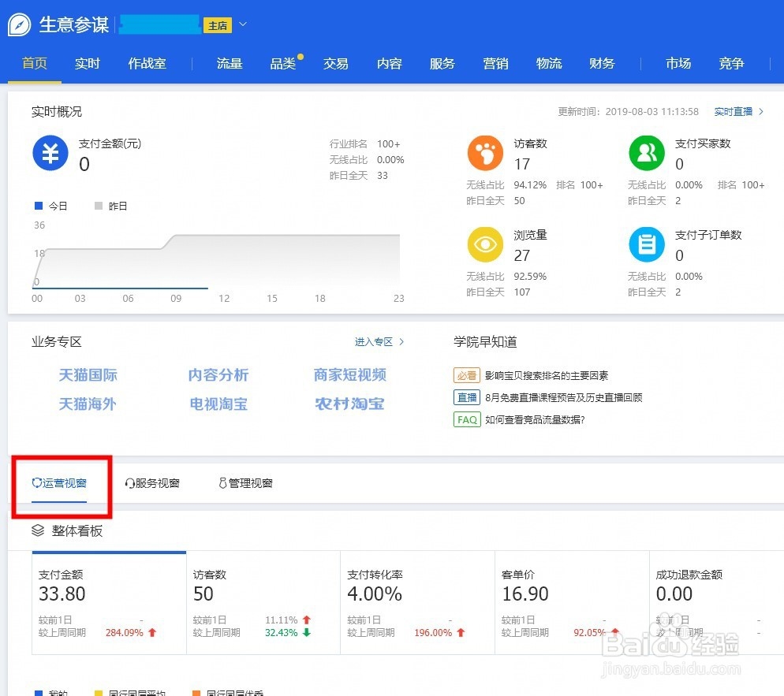Open the 财务 tab
Viewport: 784px width, 696px height.
602,64
